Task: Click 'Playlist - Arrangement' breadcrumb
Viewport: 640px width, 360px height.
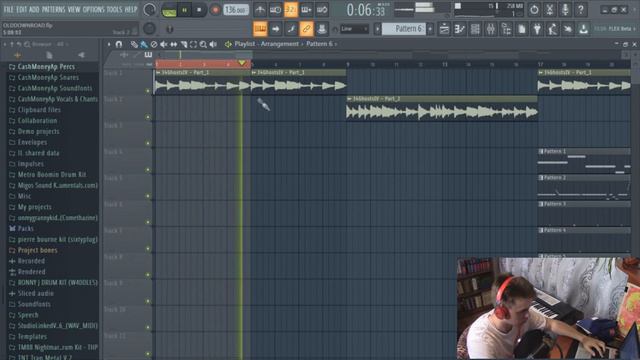Action: [x=267, y=44]
